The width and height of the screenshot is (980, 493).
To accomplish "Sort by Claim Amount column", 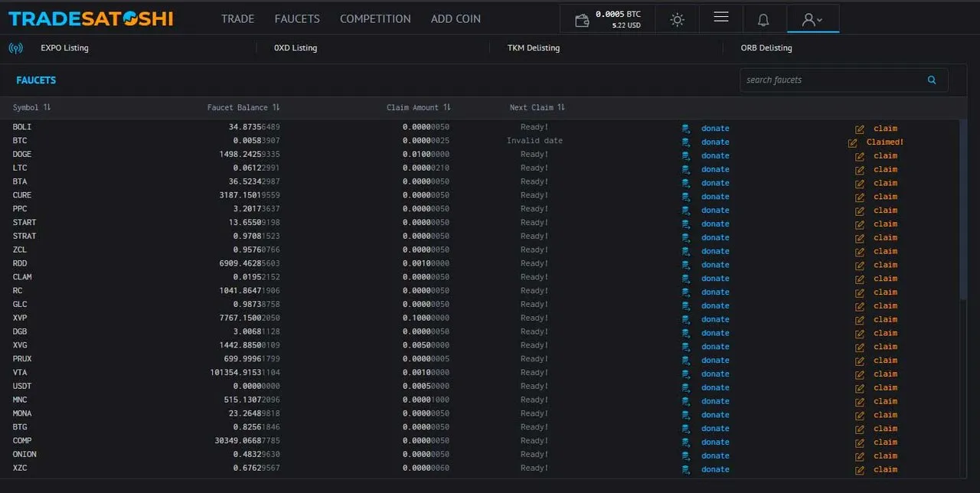I will [419, 107].
